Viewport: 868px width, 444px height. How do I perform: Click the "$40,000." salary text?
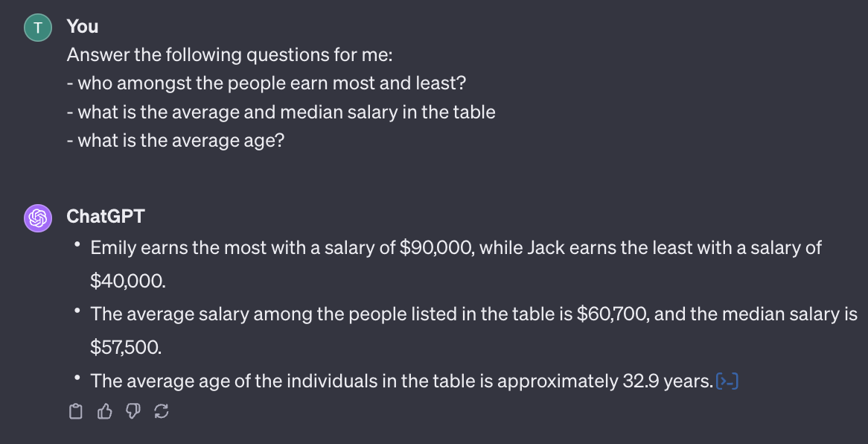click(130, 281)
